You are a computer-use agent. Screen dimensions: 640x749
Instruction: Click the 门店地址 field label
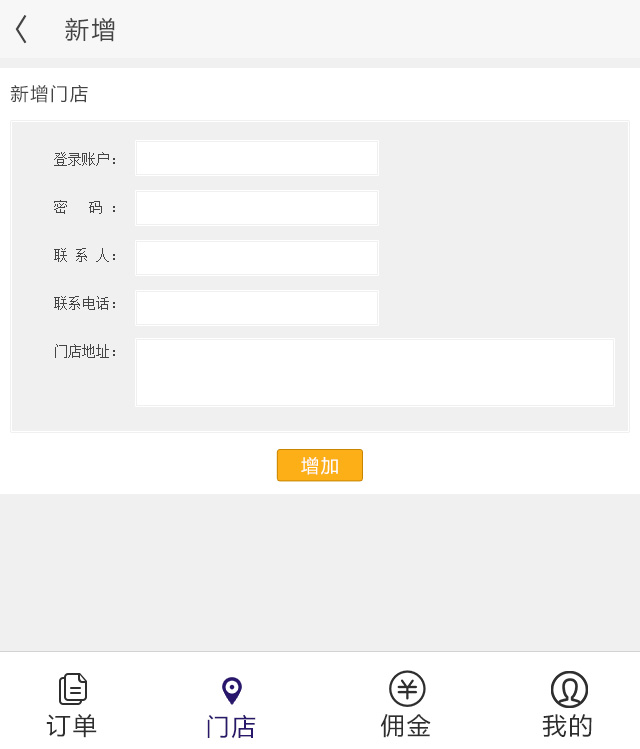click(x=85, y=351)
